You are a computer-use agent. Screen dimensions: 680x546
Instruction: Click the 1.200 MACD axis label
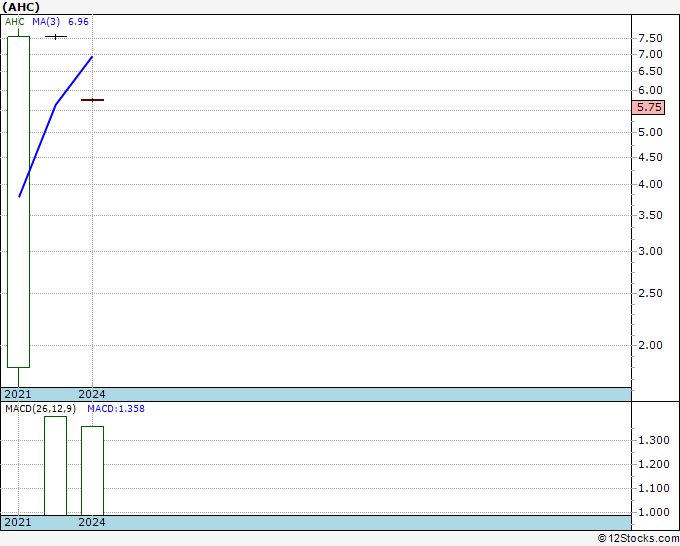pyautogui.click(x=654, y=464)
